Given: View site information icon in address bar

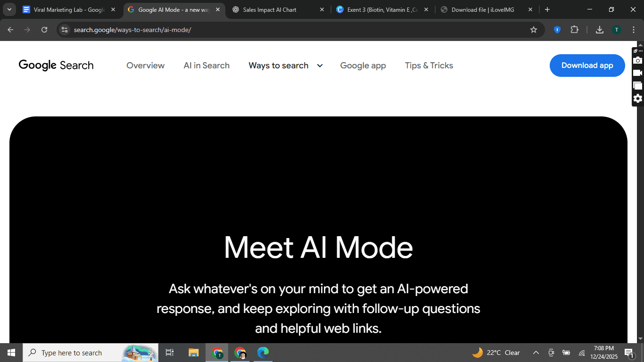Looking at the screenshot, I should coord(65,30).
